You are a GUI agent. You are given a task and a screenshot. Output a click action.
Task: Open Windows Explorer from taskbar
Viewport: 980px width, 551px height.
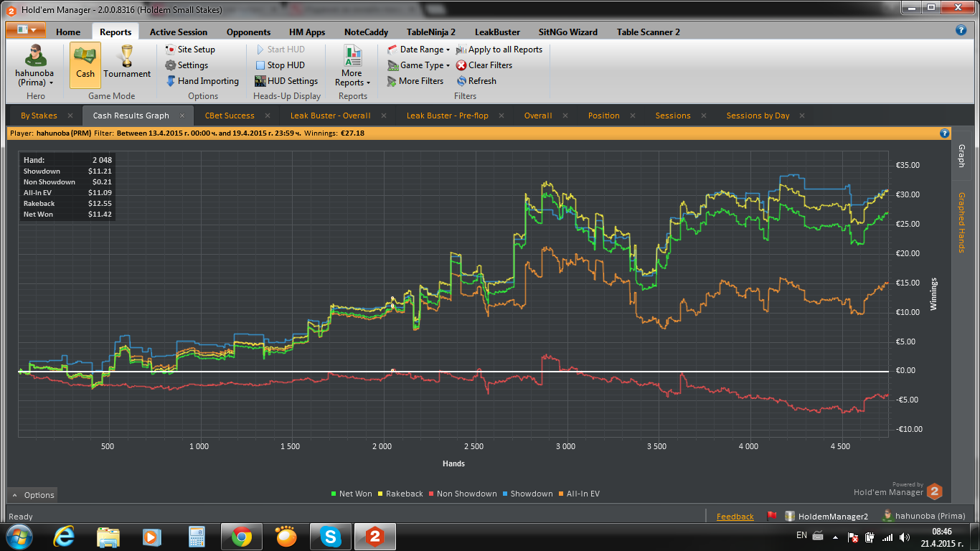pos(108,537)
